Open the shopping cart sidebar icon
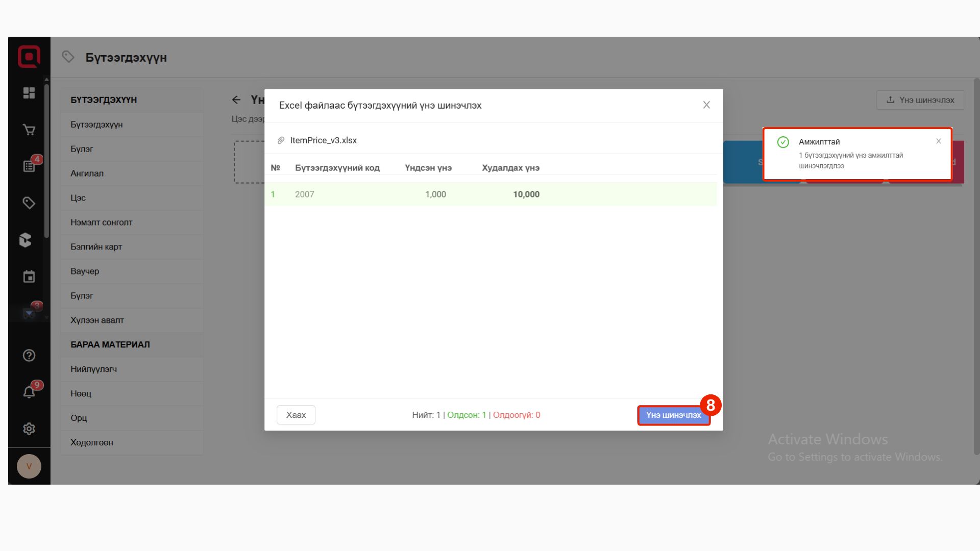 29,130
